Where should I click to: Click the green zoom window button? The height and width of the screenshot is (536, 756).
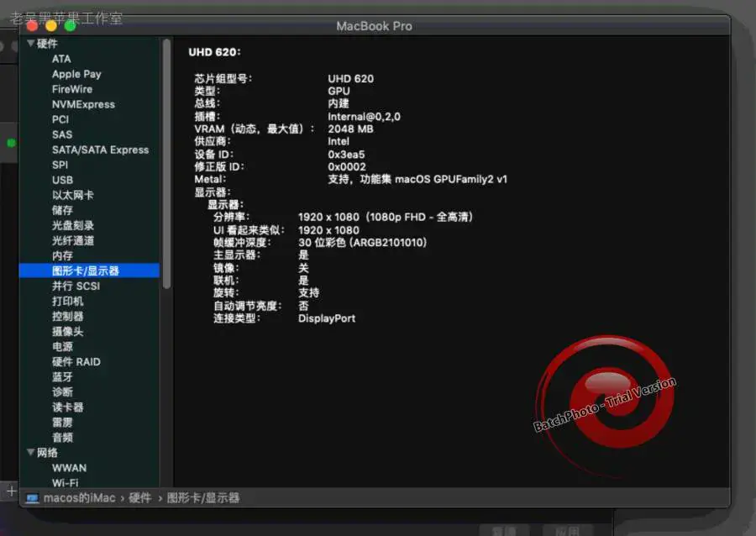(70, 26)
